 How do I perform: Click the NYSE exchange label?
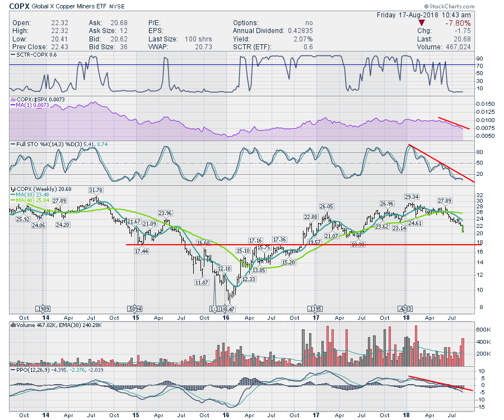coord(117,6)
